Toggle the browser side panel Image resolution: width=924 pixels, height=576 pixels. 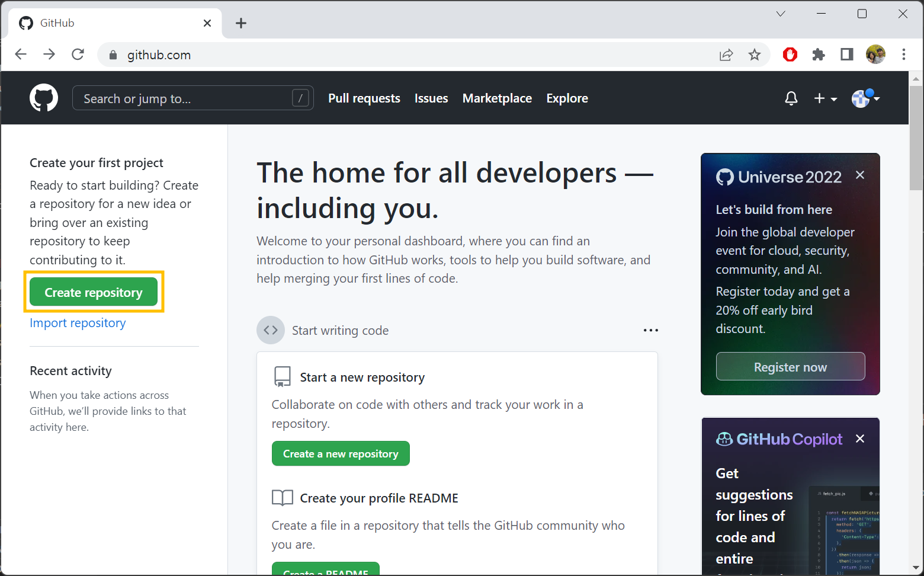click(x=847, y=55)
